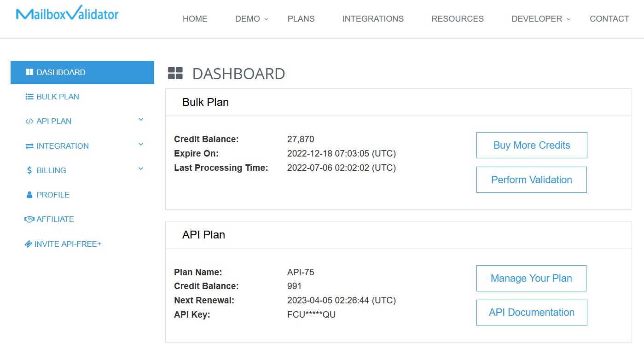Click the Invite API-Free+ tag icon
This screenshot has height=354, width=644.
click(29, 244)
